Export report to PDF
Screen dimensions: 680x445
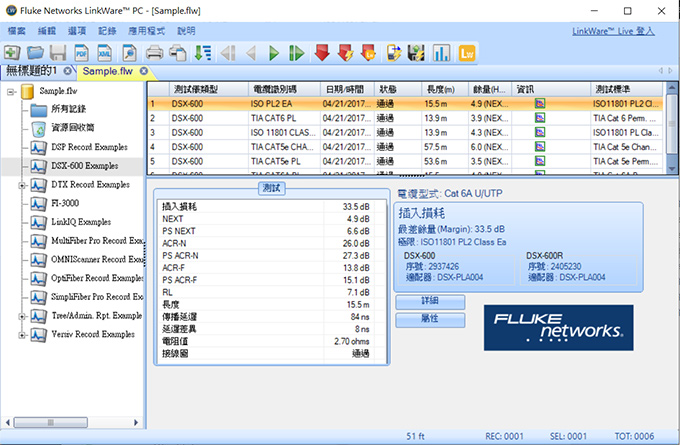click(x=81, y=53)
